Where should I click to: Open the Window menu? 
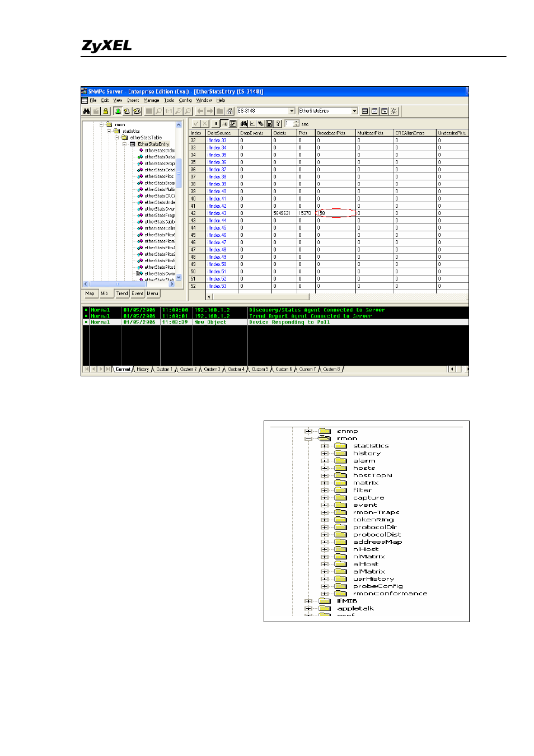[204, 100]
